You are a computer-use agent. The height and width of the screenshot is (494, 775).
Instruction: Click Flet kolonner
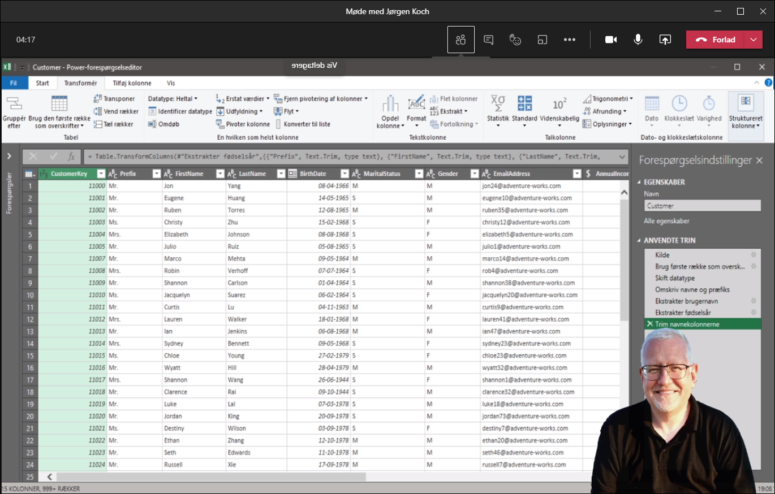(x=454, y=98)
